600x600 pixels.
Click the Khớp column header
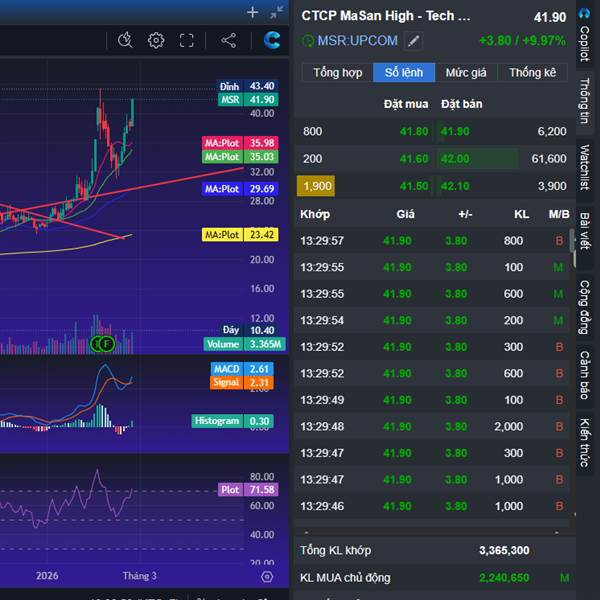[x=315, y=214]
